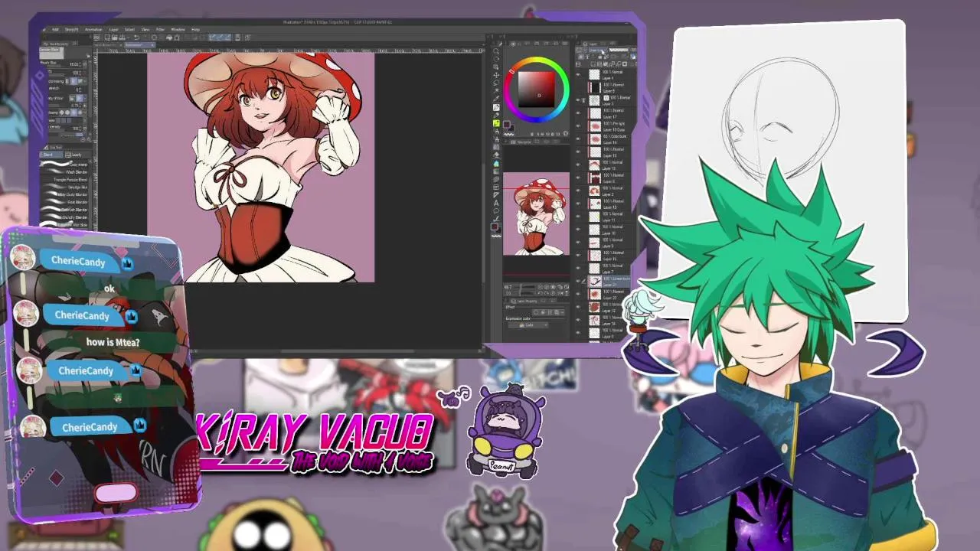
Task: Select the Wash Blender brush
Action: pos(64,172)
